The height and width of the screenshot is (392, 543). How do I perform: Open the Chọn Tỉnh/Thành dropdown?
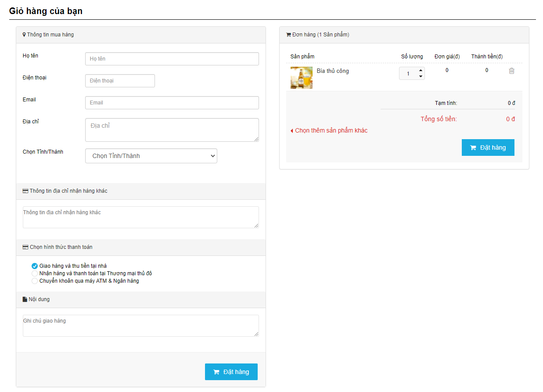[151, 156]
